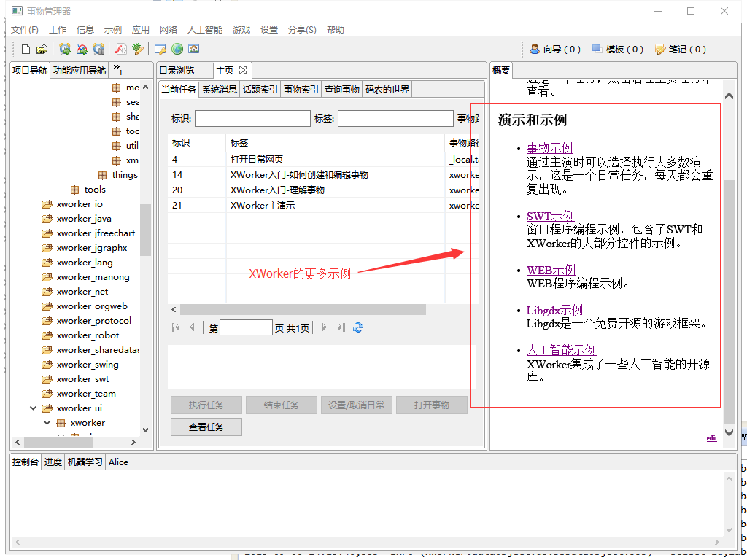Image resolution: width=747 pixels, height=560 pixels.
Task: Open the 文件(F) menu
Action: (x=24, y=29)
